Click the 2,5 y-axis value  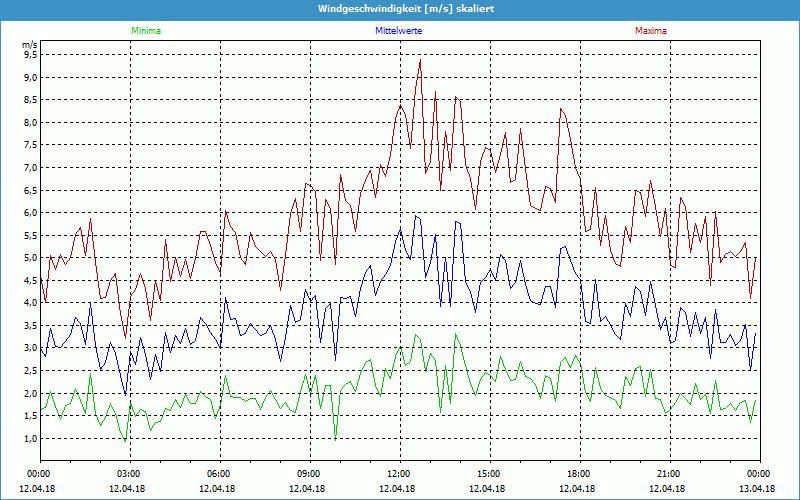coord(31,370)
